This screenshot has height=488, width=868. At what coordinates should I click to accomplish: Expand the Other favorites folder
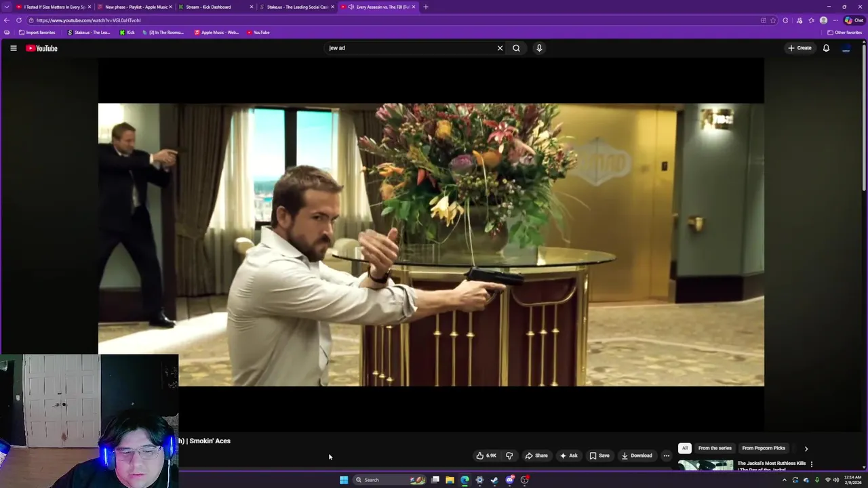pyautogui.click(x=844, y=33)
